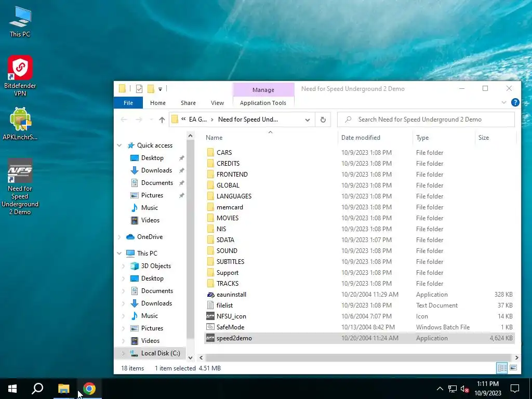Select 3D Objects under This PC
The height and width of the screenshot is (399, 532).
[156, 266]
